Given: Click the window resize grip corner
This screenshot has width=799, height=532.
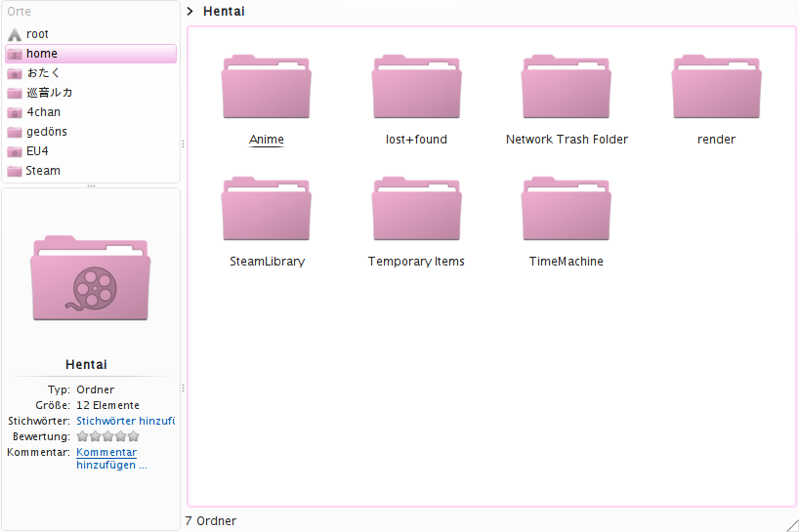Looking at the screenshot, I should pos(792,525).
